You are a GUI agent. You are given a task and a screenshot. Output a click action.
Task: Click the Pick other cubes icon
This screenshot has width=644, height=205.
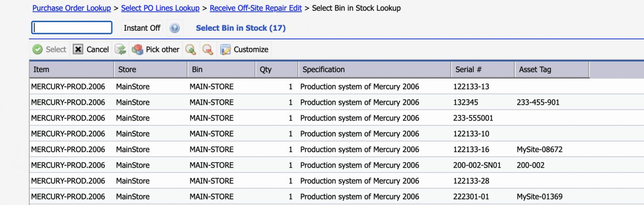(137, 49)
